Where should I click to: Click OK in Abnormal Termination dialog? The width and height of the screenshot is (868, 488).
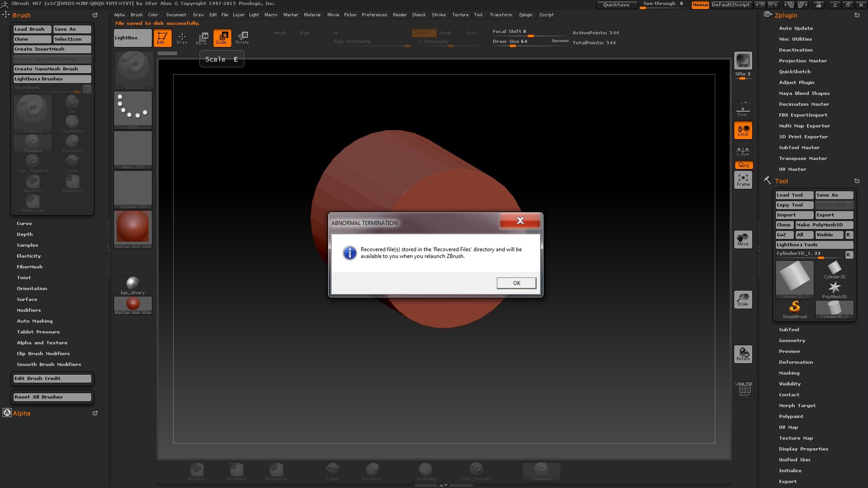pyautogui.click(x=516, y=283)
